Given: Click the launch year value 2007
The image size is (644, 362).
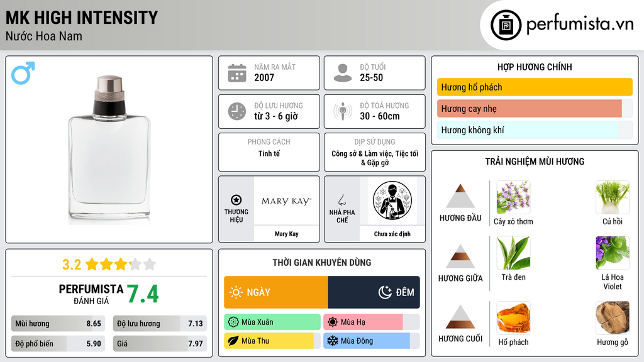Looking at the screenshot, I should tap(264, 77).
